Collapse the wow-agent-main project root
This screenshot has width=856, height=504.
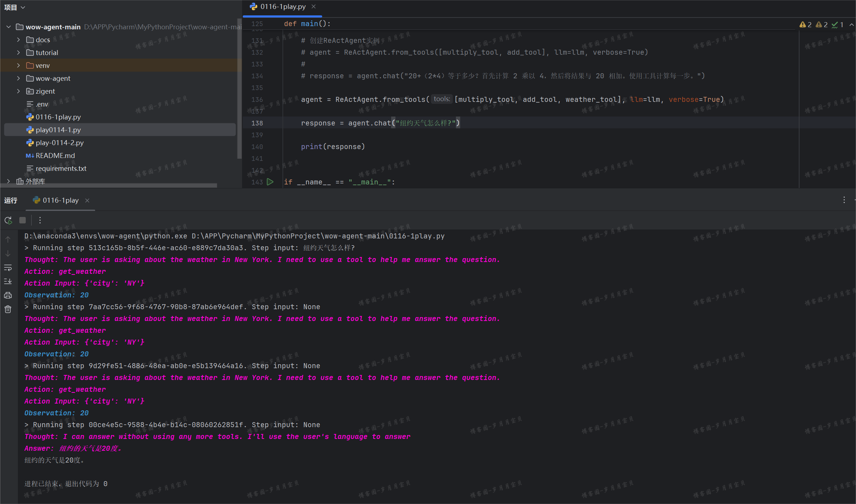[9, 27]
